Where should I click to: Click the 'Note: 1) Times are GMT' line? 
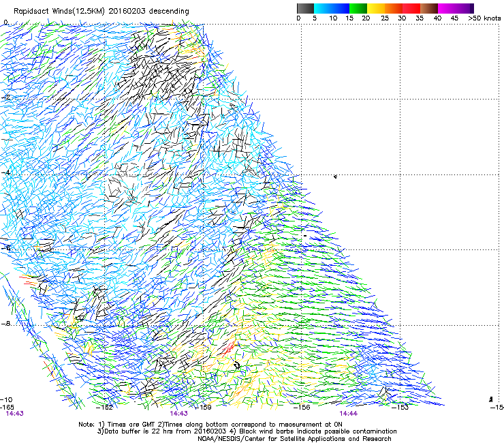pyautogui.click(x=210, y=425)
